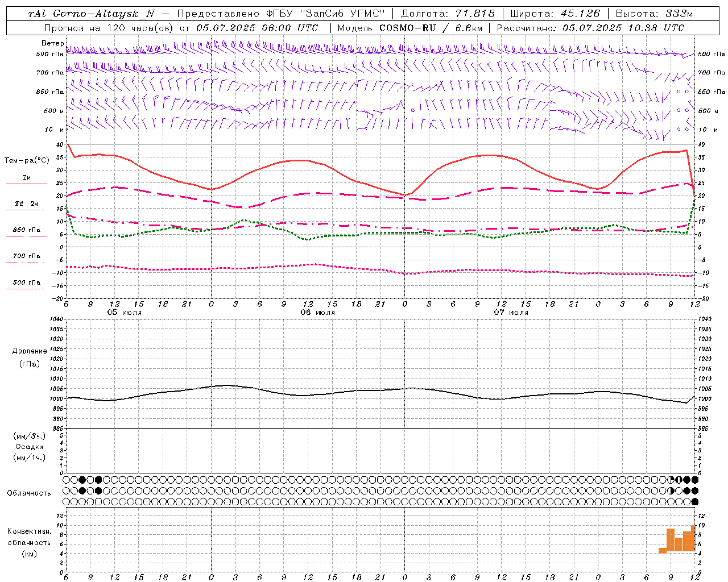The height and width of the screenshot is (582, 728).
Task: Click the 07 июля date label
Action: pyautogui.click(x=511, y=313)
